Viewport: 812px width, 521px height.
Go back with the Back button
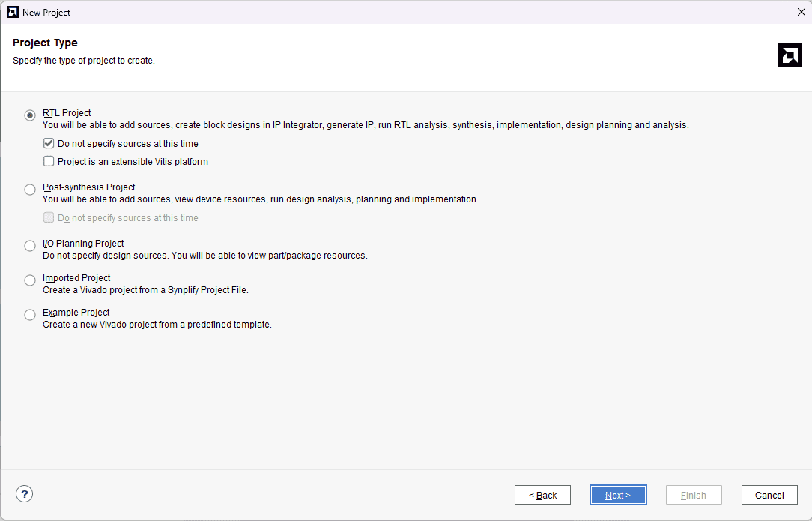(x=542, y=495)
